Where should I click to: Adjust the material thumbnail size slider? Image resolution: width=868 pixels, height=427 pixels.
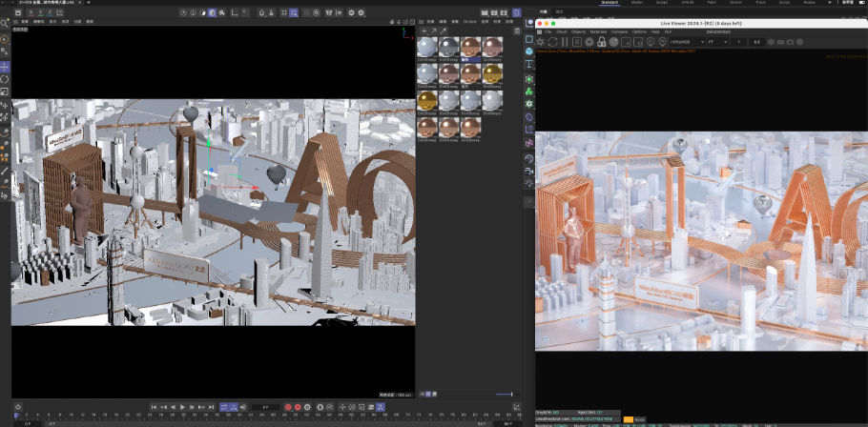tap(505, 394)
